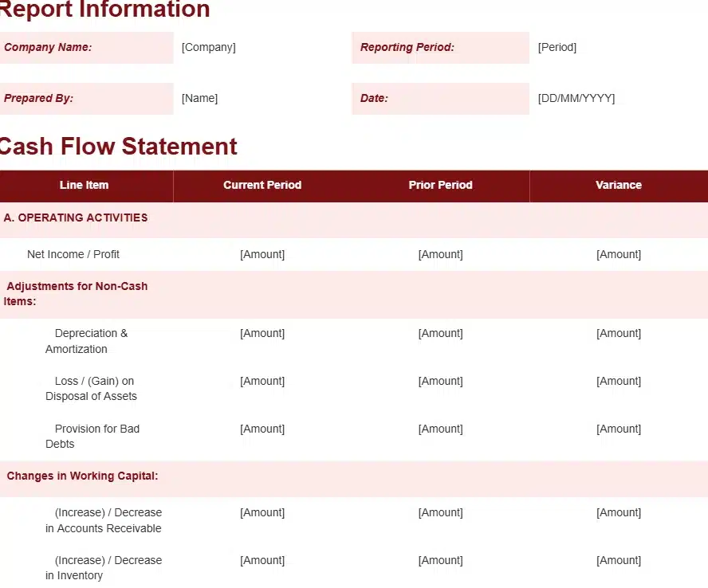This screenshot has height=588, width=708.
Task: Click the Current Period column header
Action: coord(262,185)
